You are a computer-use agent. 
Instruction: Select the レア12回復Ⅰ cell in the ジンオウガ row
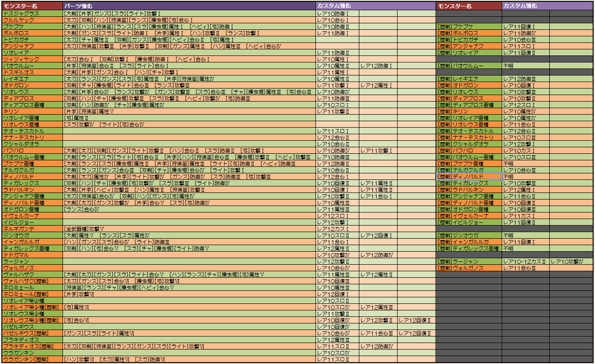coord(378,235)
